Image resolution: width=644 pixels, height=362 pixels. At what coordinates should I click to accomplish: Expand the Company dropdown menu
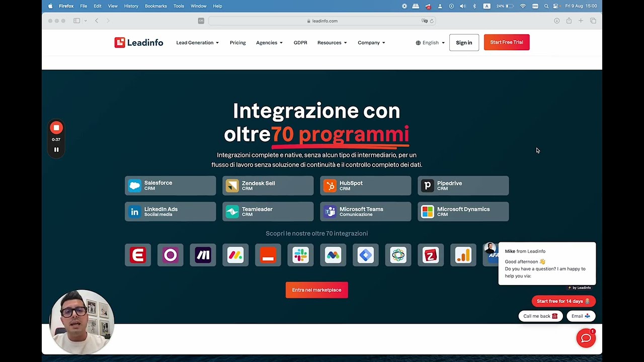pyautogui.click(x=371, y=43)
